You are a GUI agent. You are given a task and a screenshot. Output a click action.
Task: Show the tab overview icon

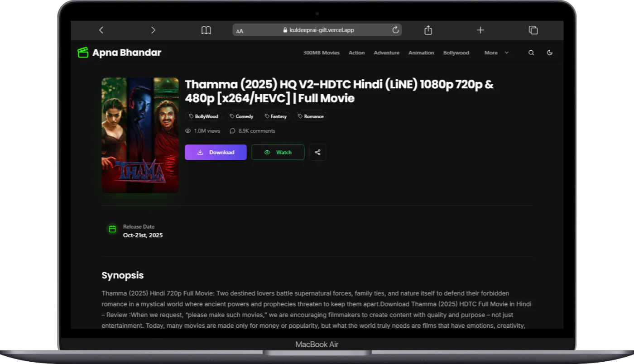(x=533, y=30)
